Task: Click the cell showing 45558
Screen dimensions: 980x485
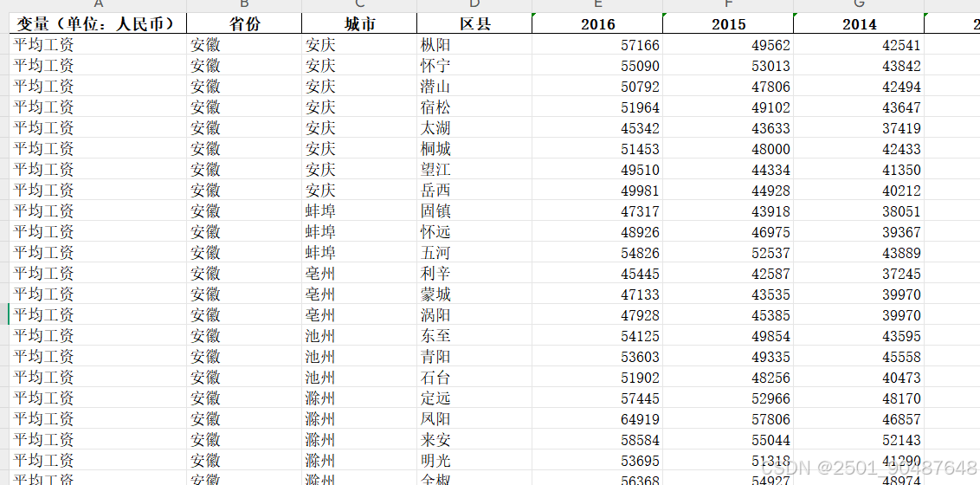Action: (x=859, y=356)
